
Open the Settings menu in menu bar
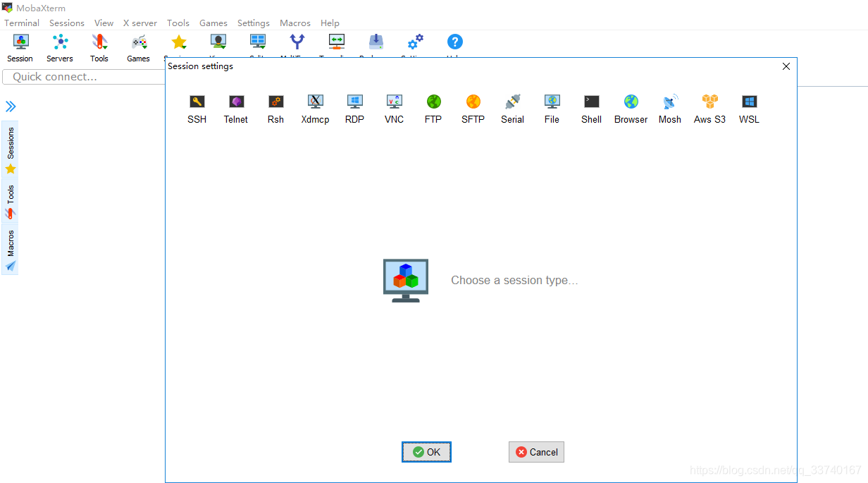click(x=254, y=23)
